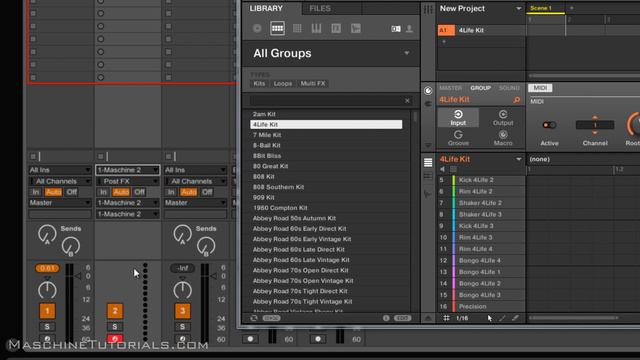640x360 pixels.
Task: Select the pointer tool in pattern editor
Action: tap(490, 318)
